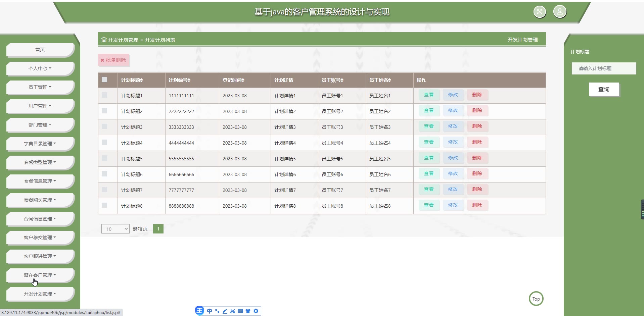Check the box for row 计划标题7
Screen dimensions: 644x316
tap(104, 190)
